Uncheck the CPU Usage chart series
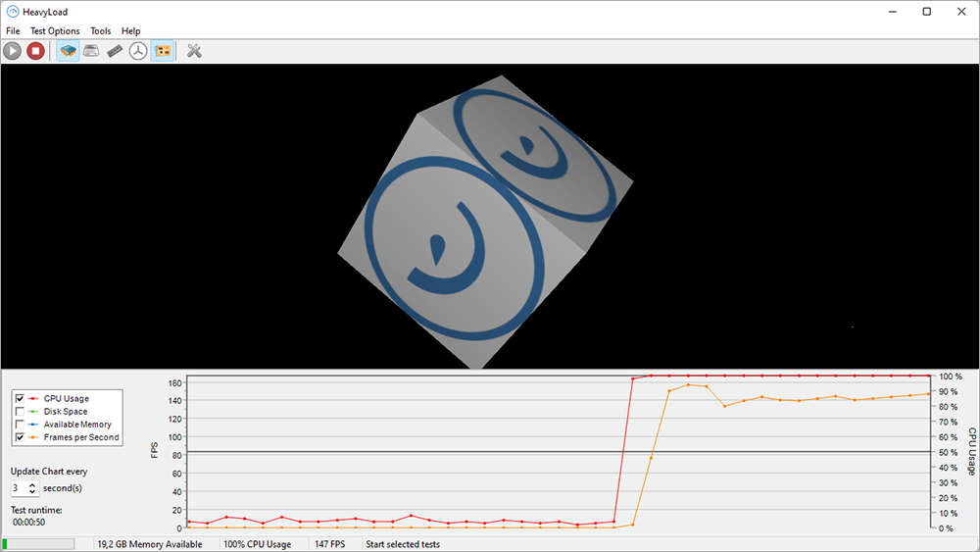 (x=20, y=398)
